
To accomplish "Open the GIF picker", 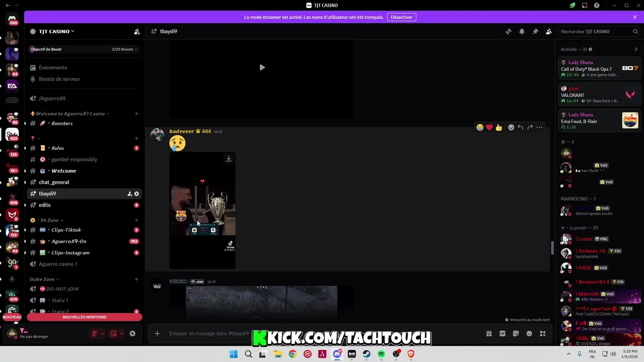I will (502, 333).
